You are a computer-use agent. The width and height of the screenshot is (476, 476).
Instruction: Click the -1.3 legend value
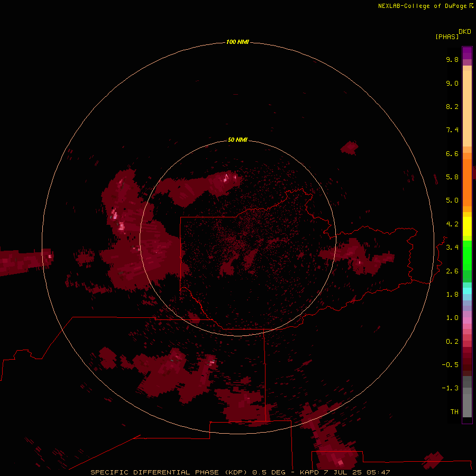pos(450,388)
